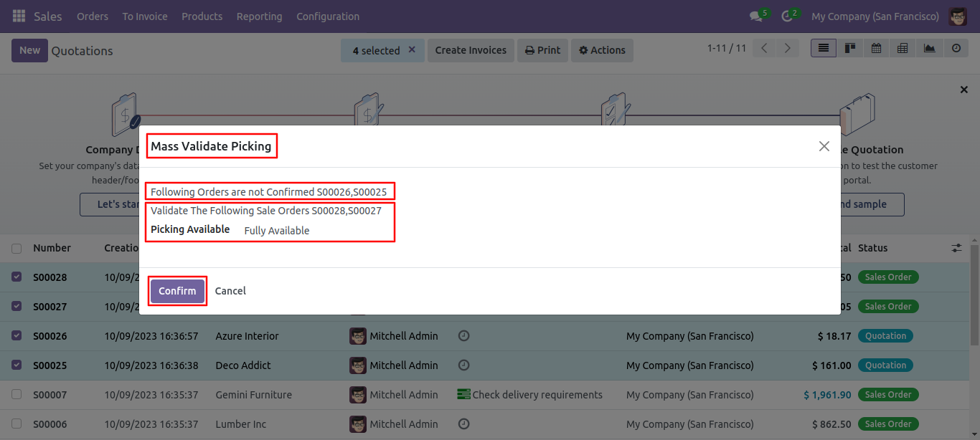Check the S00007 row checkbox
The image size is (980, 440).
pos(17,394)
